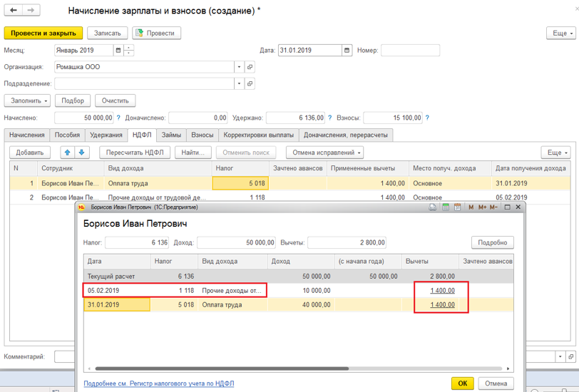Open the calculator icon in dialog titlebar
This screenshot has height=392, width=579.
coord(446,207)
